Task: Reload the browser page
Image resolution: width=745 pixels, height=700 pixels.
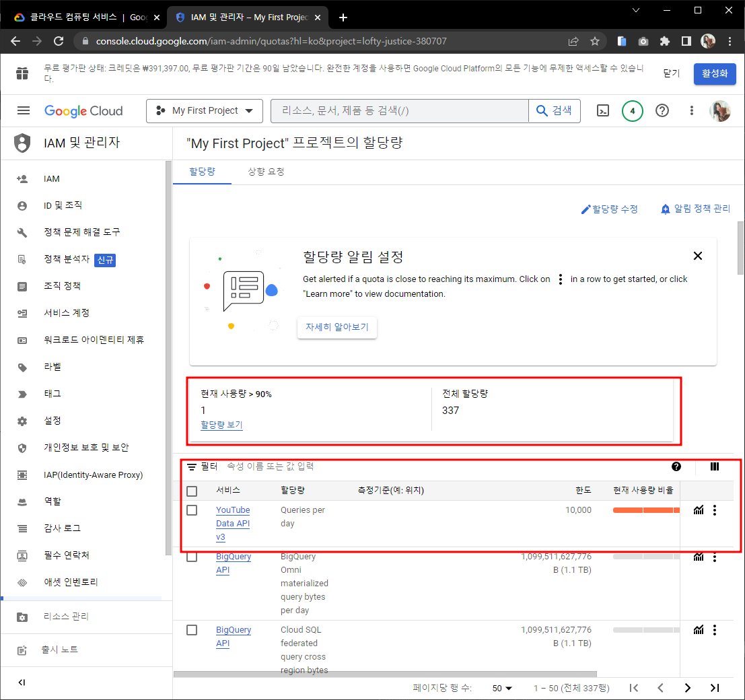Action: 59,41
